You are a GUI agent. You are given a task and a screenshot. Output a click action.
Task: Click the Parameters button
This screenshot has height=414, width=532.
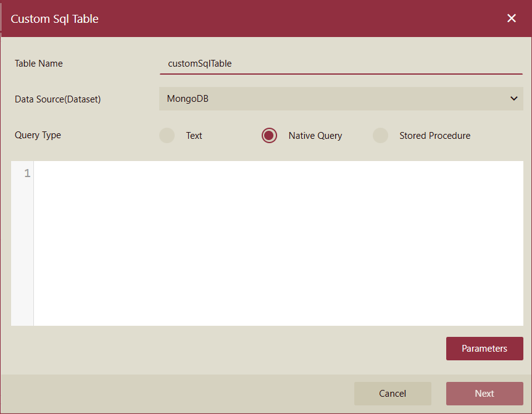click(484, 348)
